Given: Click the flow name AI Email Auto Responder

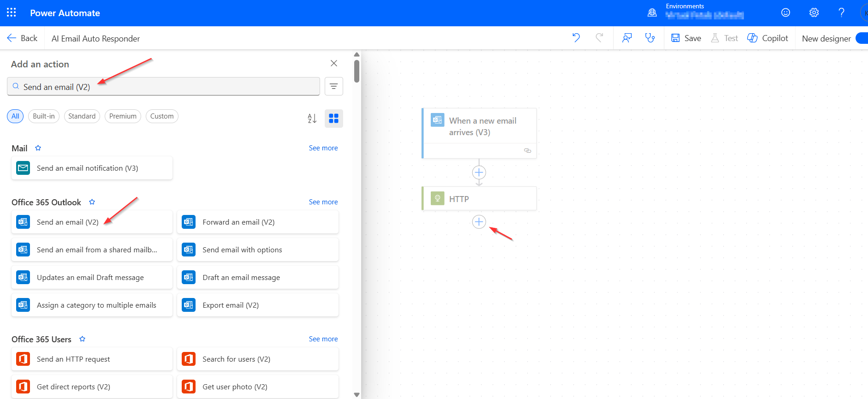Looking at the screenshot, I should coord(95,39).
